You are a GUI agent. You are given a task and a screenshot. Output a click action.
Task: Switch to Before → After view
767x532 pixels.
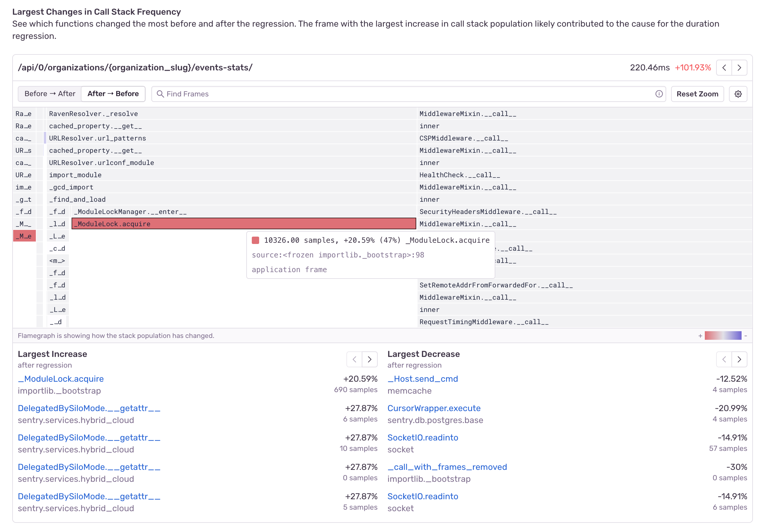50,94
